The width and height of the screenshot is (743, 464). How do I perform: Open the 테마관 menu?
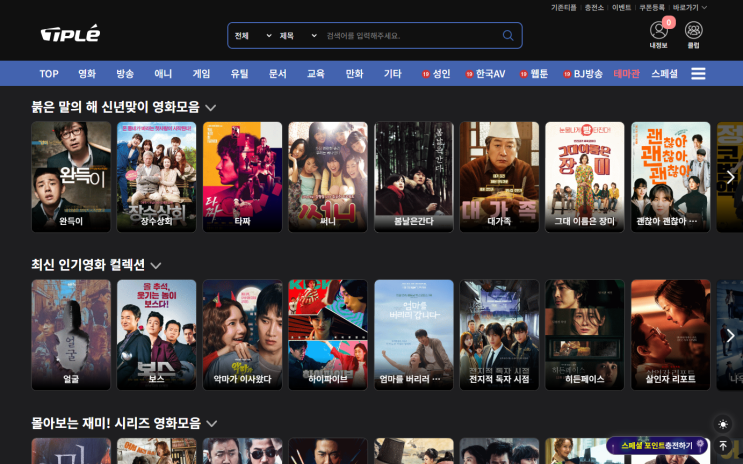pos(626,73)
